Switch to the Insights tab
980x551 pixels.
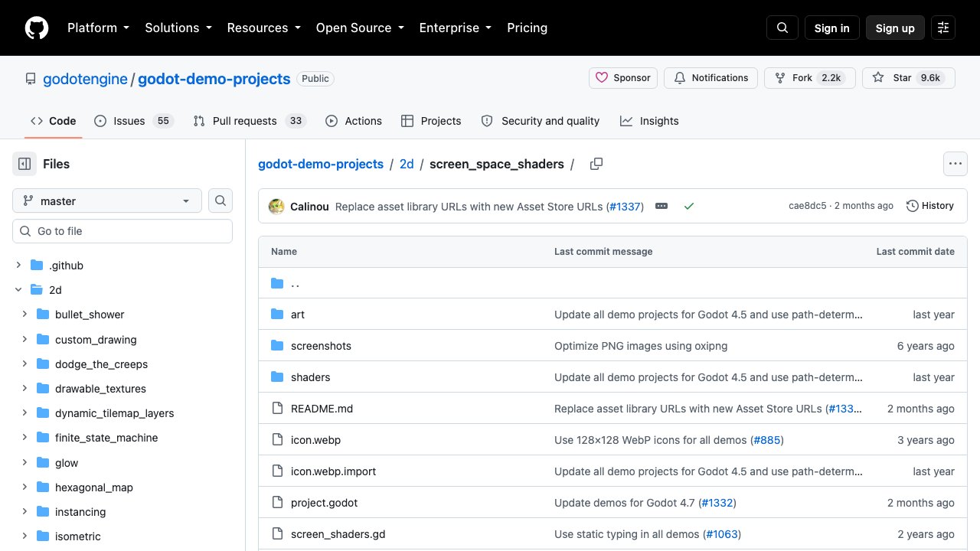[x=649, y=121]
